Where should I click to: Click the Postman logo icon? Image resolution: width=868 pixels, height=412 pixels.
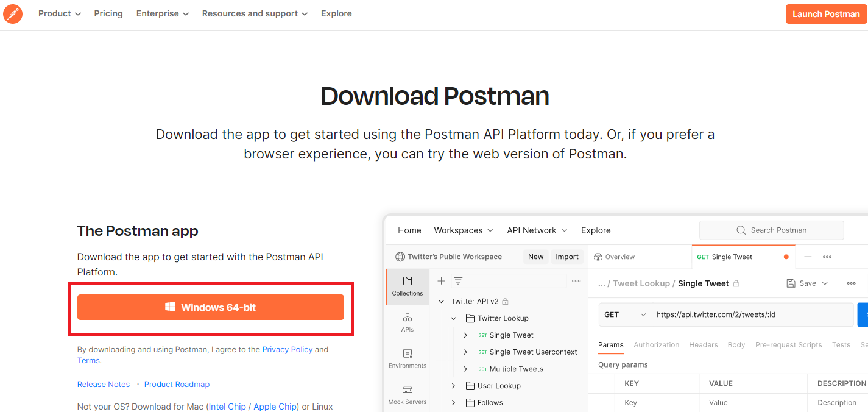[13, 13]
